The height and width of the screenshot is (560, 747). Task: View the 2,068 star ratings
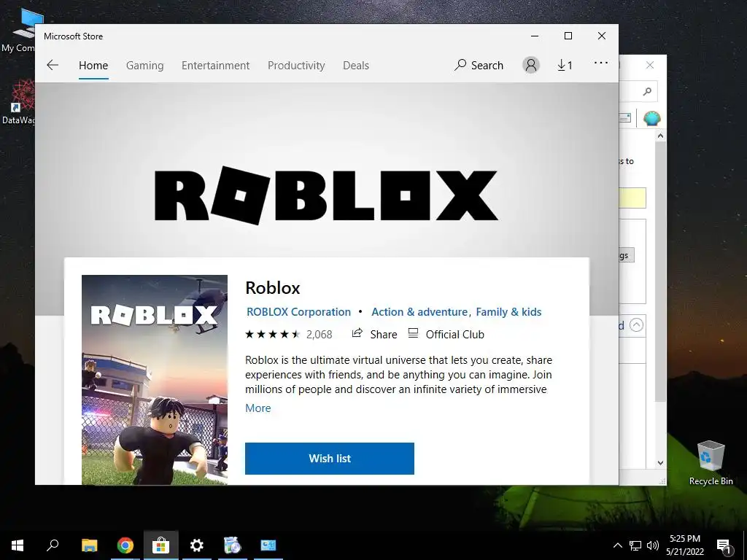point(288,334)
